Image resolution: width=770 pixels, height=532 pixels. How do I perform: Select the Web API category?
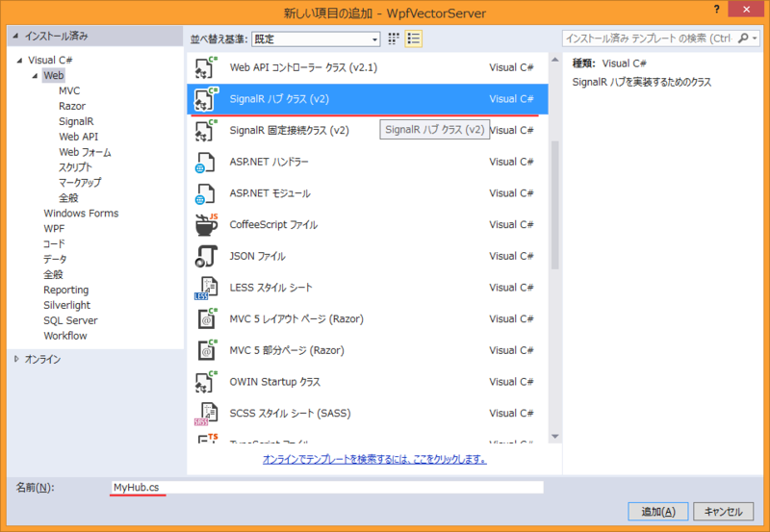[79, 137]
